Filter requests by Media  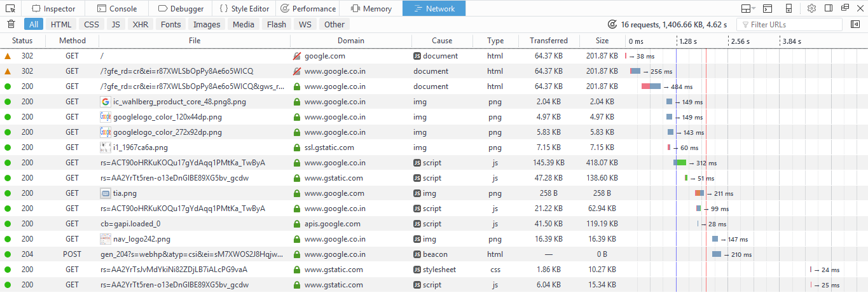point(244,24)
